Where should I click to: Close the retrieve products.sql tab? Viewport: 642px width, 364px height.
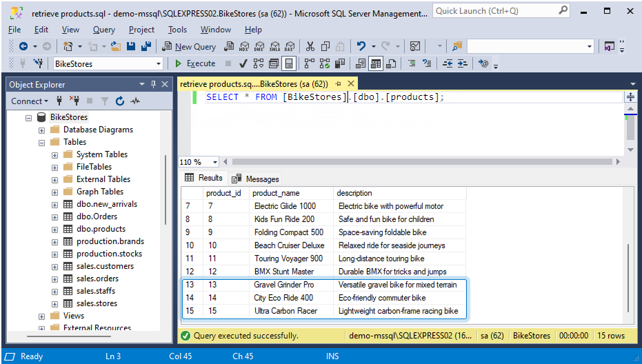tap(351, 84)
